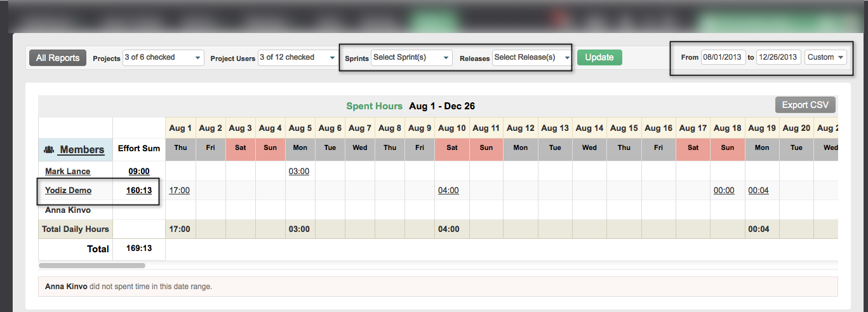Expand the Projects dropdown
This screenshot has width=868, height=312.
163,58
